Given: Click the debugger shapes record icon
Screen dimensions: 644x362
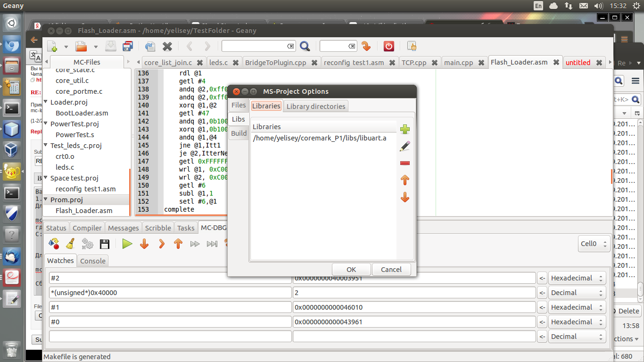Looking at the screenshot, I should (53, 244).
